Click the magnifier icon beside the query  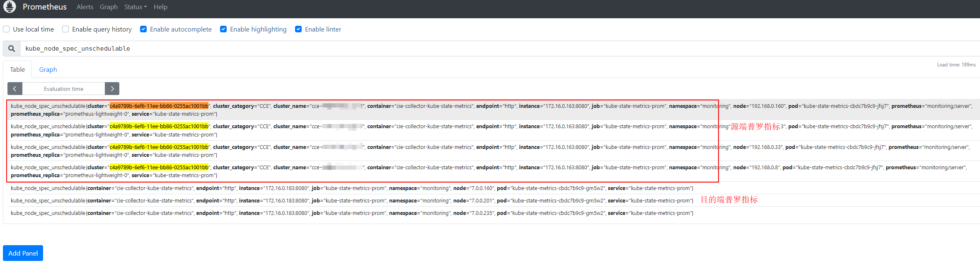pyautogui.click(x=12, y=49)
